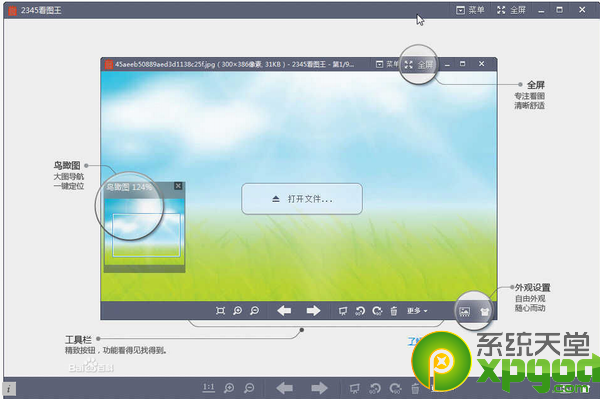600x399 pixels.
Task: Click the 外观设置 callout label
Action: 533,288
